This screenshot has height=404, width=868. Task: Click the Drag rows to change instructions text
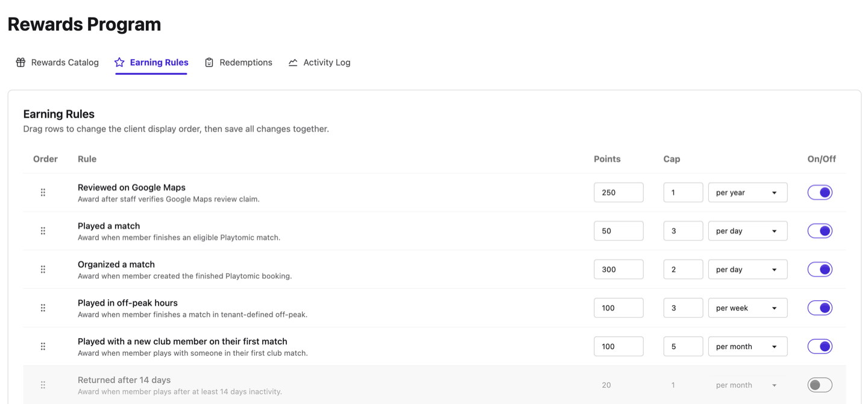(176, 129)
